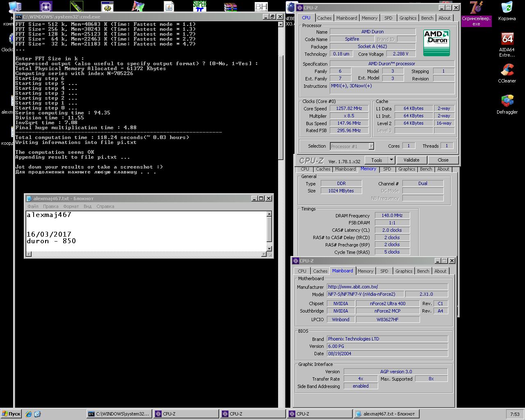Screen dimensions: 525x420
Task: Click the Core Voltage value 2.288 V
Action: coord(400,54)
